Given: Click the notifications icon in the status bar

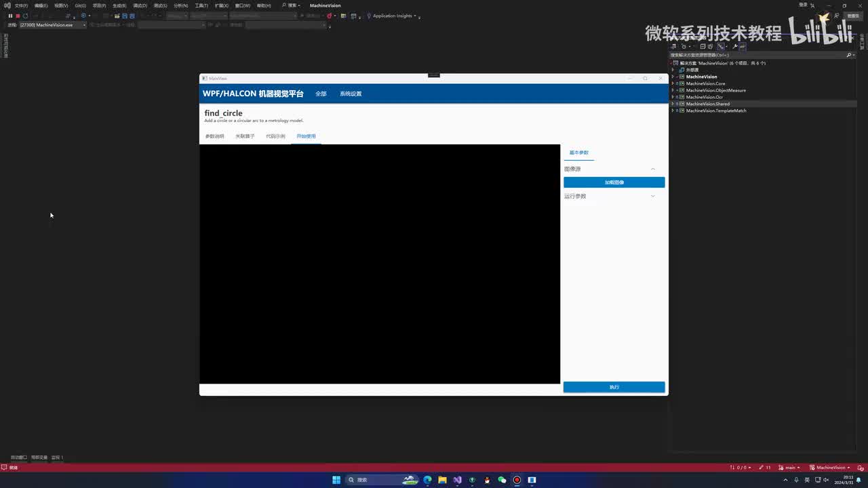Looking at the screenshot, I should point(861,468).
